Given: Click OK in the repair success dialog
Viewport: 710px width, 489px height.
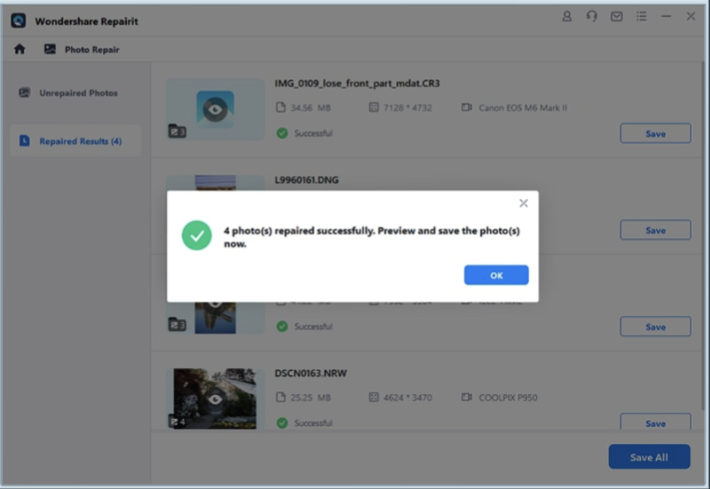Looking at the screenshot, I should tap(496, 275).
